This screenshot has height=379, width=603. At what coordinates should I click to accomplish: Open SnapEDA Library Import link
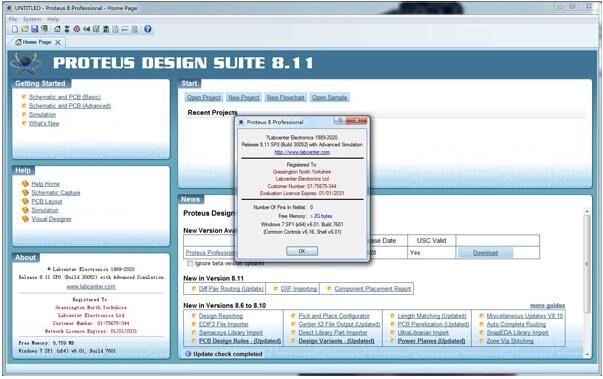point(517,333)
